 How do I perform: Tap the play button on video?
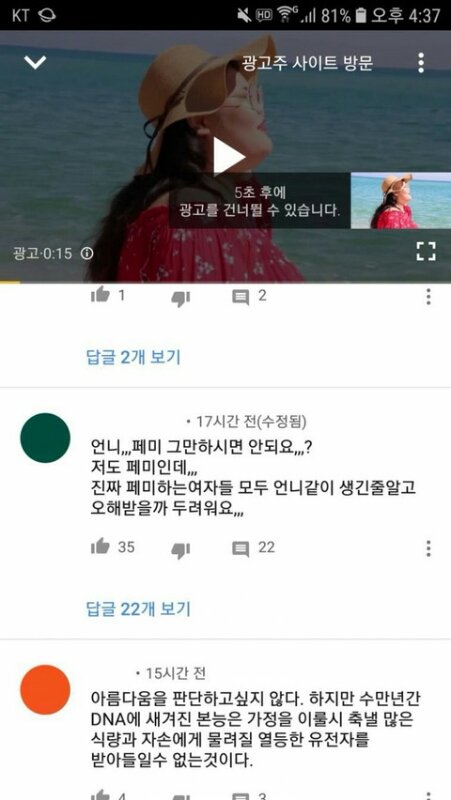point(228,156)
